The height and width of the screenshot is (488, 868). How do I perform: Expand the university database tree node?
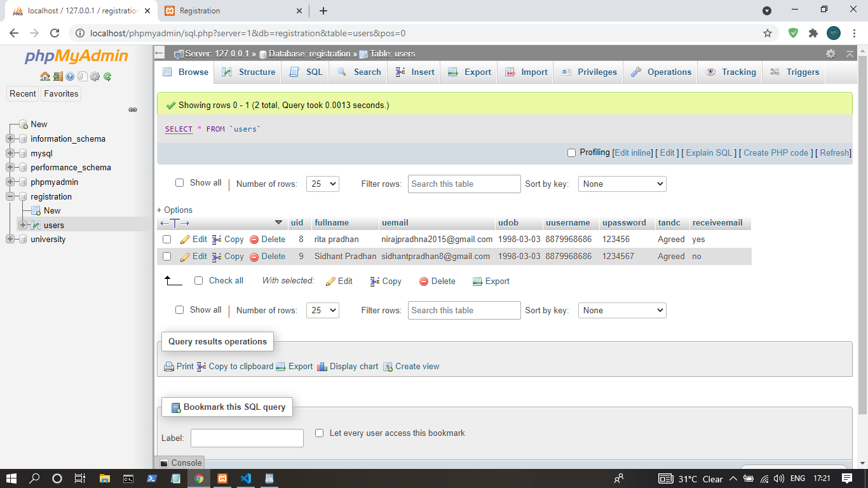tap(10, 240)
